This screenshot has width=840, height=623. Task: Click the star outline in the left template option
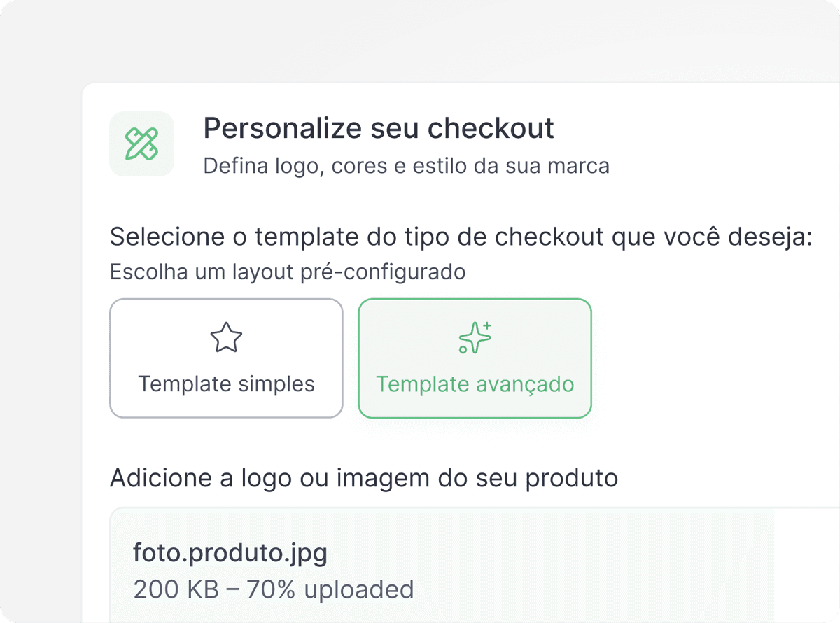coord(226,337)
